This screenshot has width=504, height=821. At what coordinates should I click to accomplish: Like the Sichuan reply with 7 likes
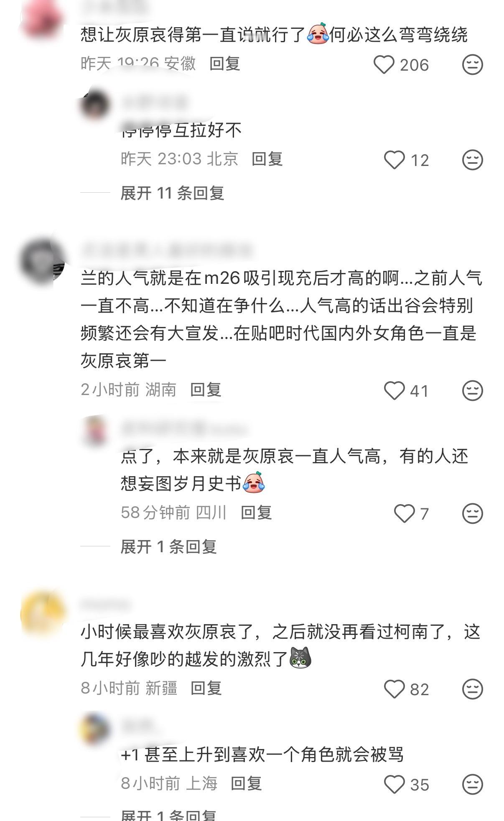pyautogui.click(x=404, y=514)
